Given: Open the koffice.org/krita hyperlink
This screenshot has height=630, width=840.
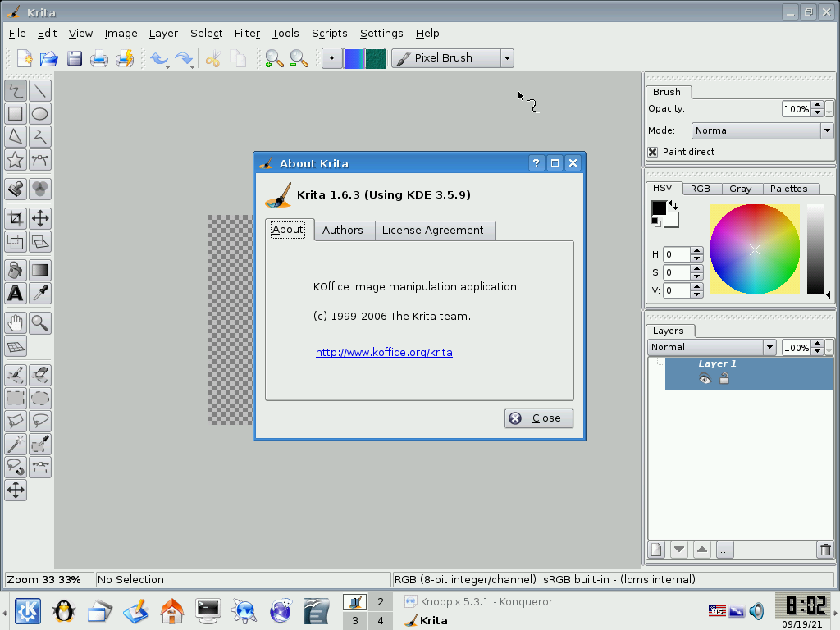Looking at the screenshot, I should click(x=384, y=352).
